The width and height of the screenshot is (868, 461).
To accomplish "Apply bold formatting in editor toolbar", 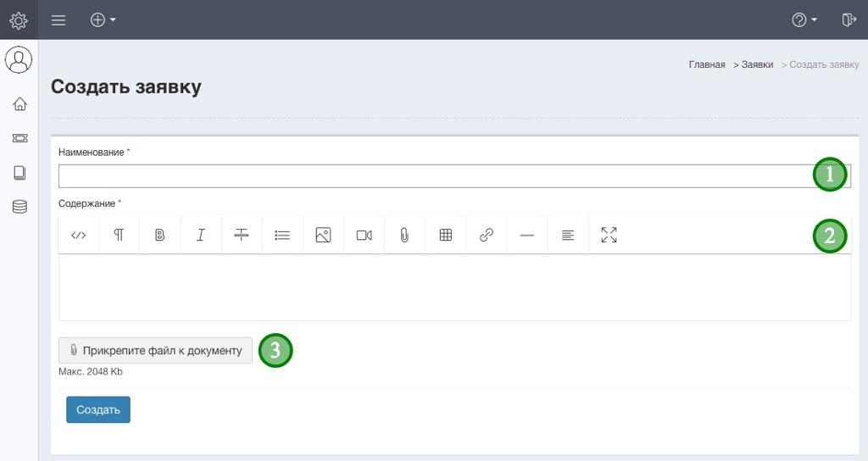I will [159, 236].
